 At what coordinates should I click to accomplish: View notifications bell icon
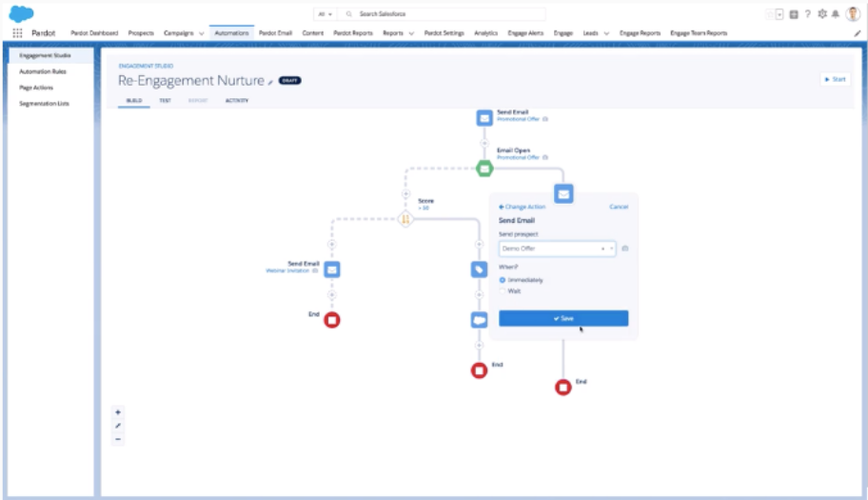(x=836, y=14)
